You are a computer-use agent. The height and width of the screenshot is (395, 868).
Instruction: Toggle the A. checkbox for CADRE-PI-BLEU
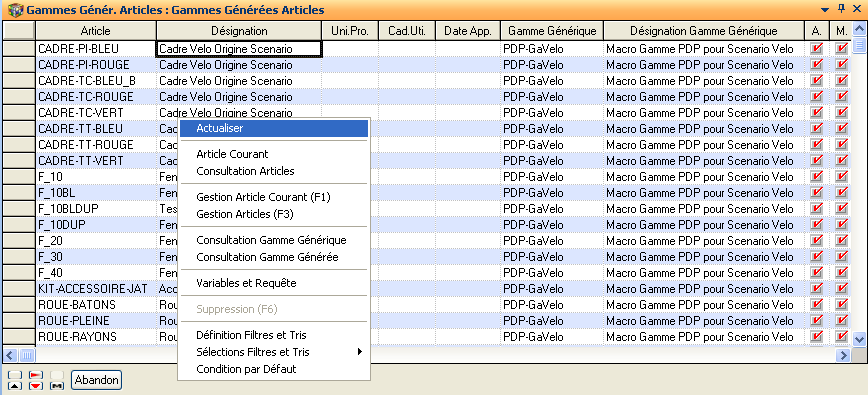coord(816,49)
